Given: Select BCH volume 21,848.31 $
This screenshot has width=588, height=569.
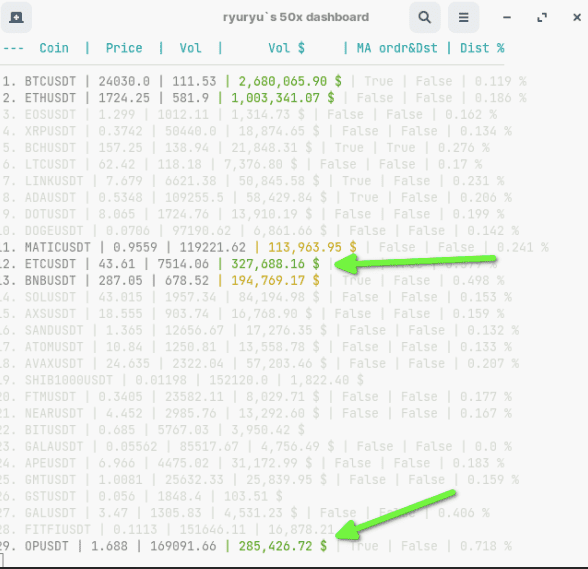Looking at the screenshot, I should [x=272, y=148].
